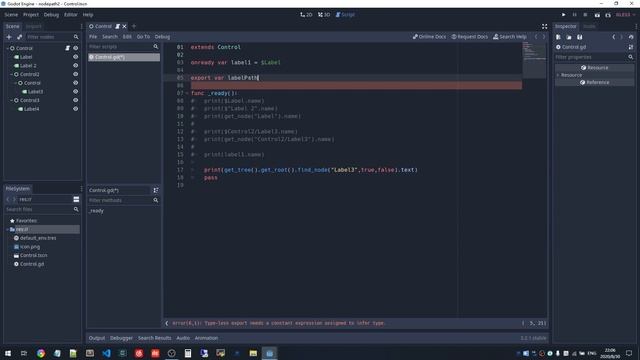
Task: Open Chrome from the taskbar
Action: pos(41,353)
